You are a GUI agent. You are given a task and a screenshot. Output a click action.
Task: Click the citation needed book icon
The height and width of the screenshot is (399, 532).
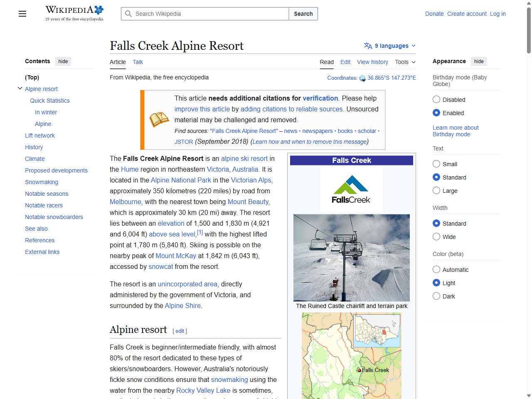pyautogui.click(x=159, y=119)
